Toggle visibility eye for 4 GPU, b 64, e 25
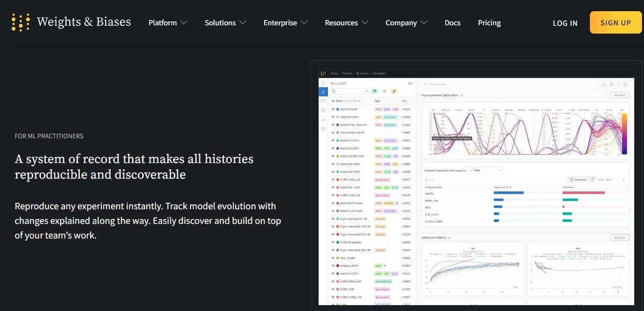Image resolution: width=644 pixels, height=311 pixels. (x=333, y=179)
